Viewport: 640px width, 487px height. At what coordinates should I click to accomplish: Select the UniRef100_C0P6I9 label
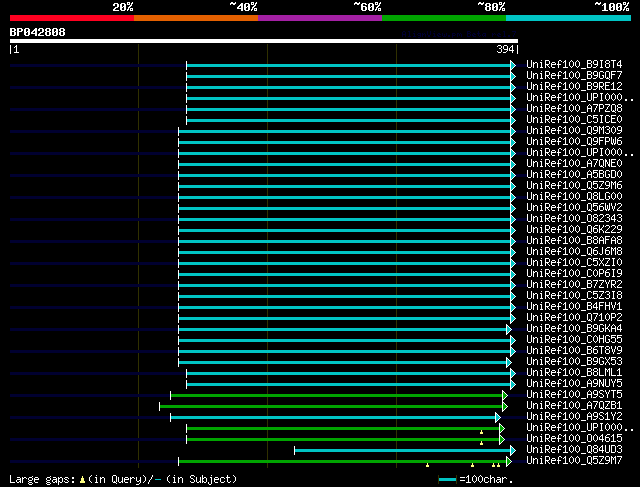(574, 274)
